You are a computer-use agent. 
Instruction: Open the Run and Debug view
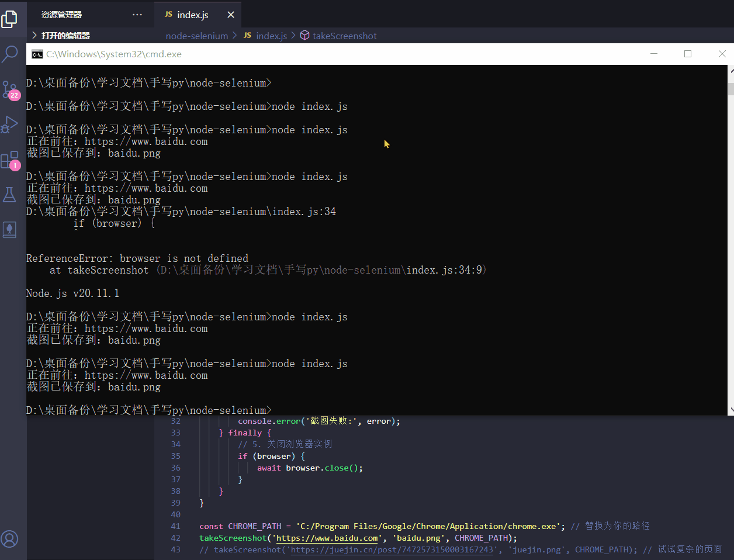9,125
